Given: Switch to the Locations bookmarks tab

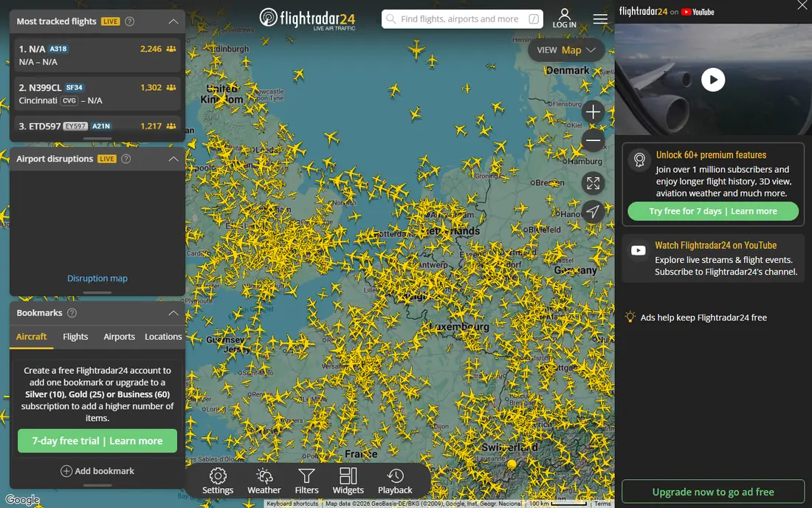Looking at the screenshot, I should [163, 337].
